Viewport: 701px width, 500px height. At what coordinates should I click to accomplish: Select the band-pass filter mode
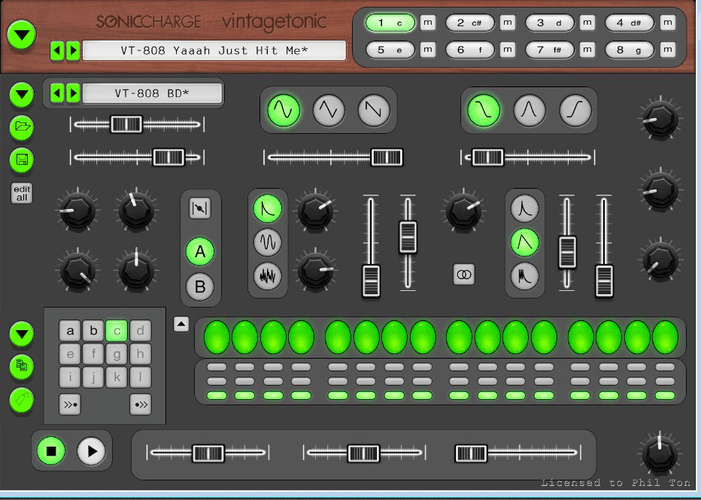point(529,110)
